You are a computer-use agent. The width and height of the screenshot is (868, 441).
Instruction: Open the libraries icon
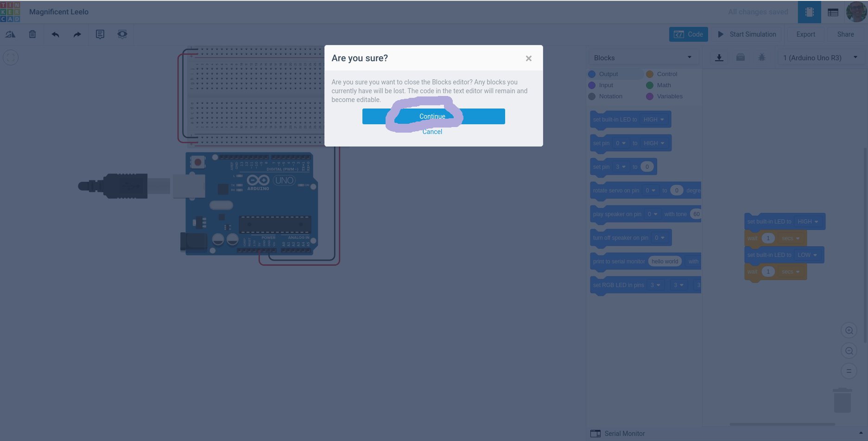tap(740, 58)
